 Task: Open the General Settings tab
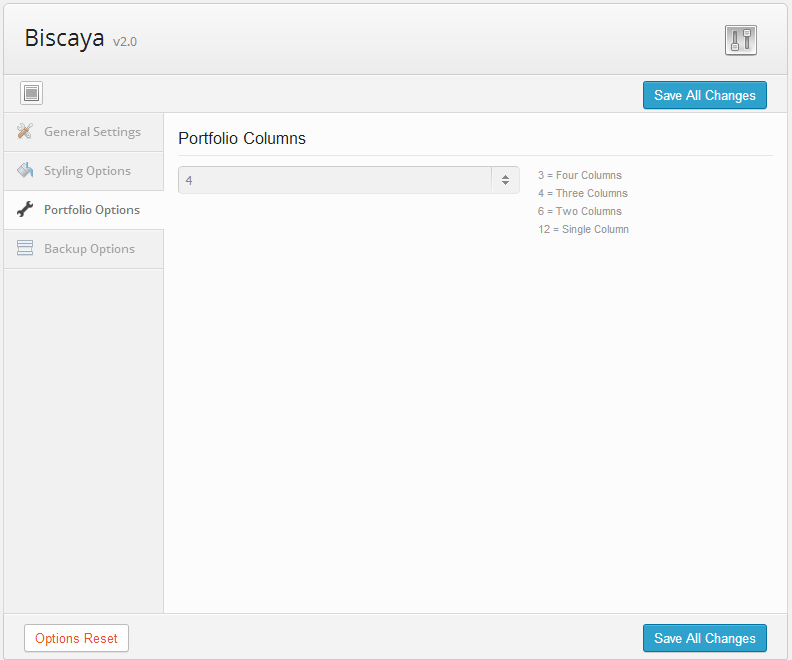coord(92,132)
